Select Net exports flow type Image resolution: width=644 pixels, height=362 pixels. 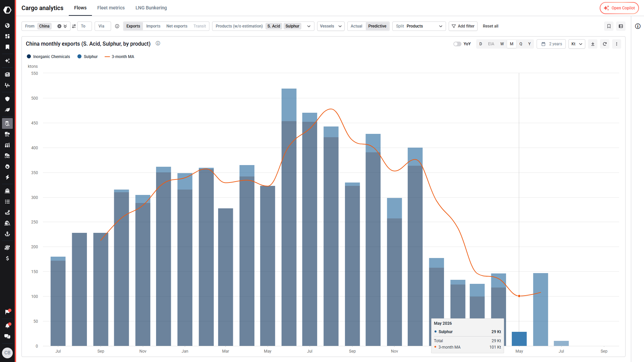click(177, 26)
